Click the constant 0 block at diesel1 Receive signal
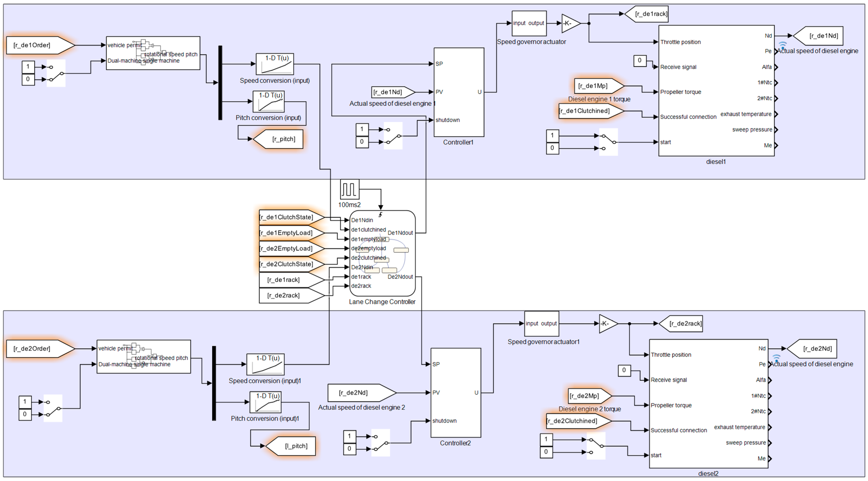The width and height of the screenshot is (868, 481). (640, 61)
